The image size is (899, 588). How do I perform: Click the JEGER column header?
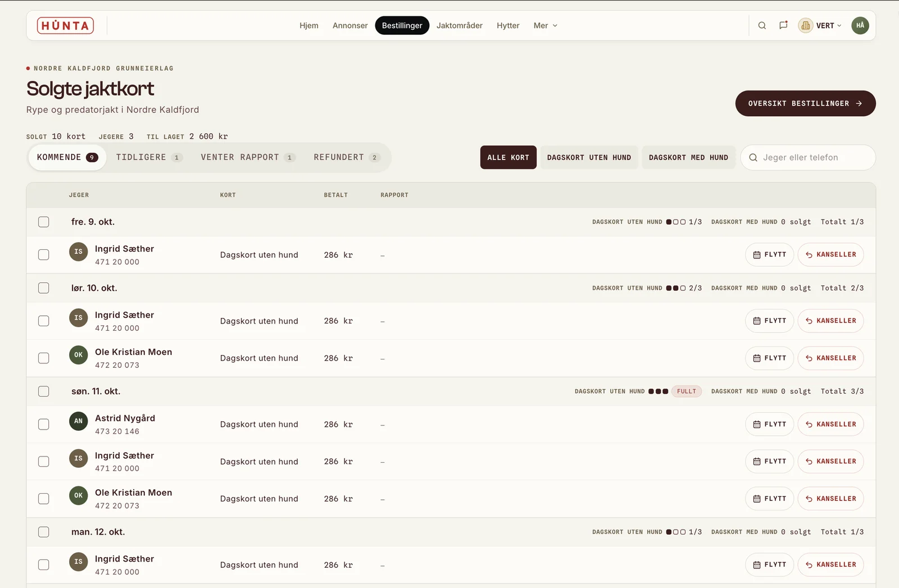coord(79,195)
